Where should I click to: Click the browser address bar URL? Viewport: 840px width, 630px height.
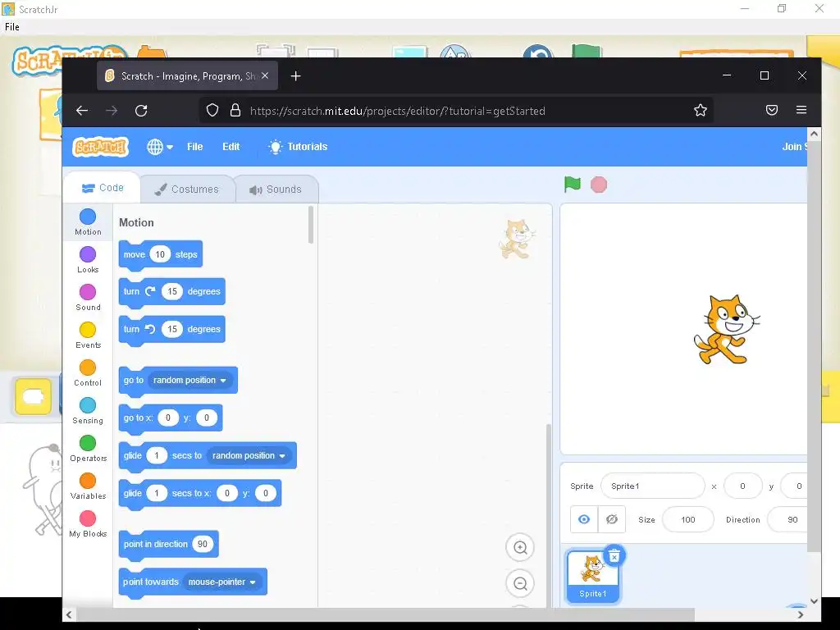pos(398,111)
